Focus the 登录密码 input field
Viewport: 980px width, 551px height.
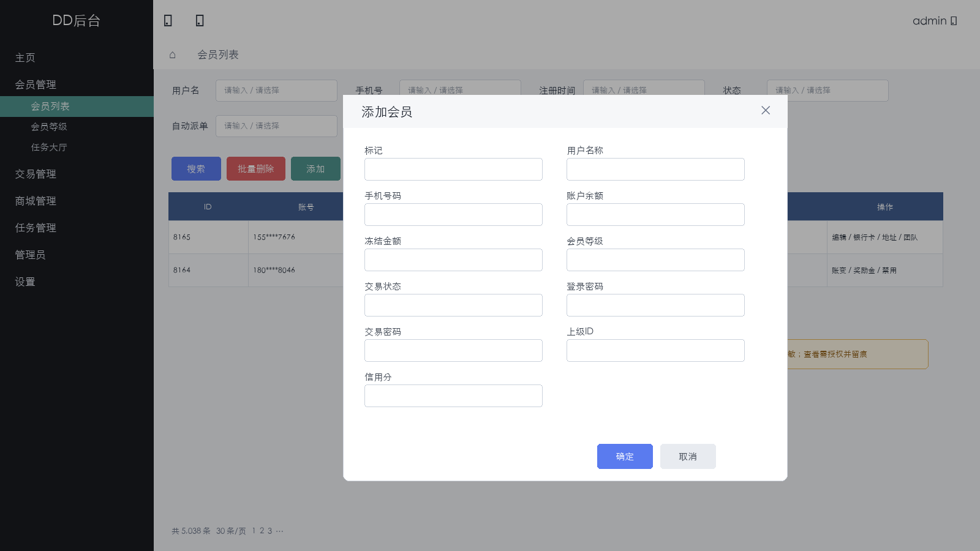point(655,305)
